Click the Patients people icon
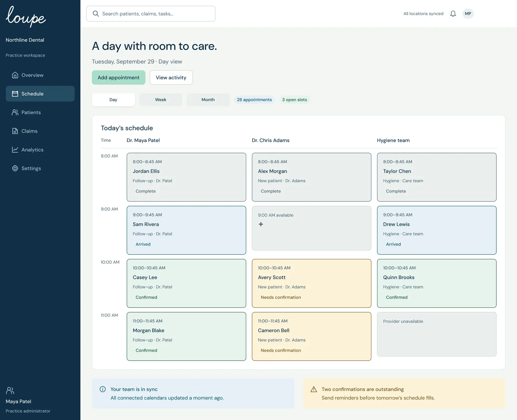The width and height of the screenshot is (517, 420). pos(15,112)
